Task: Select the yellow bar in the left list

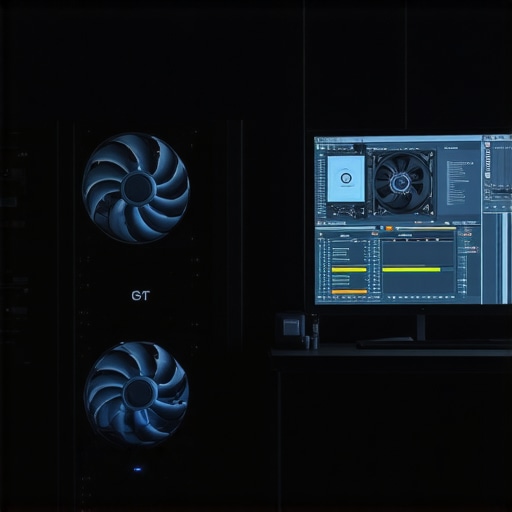Action: (349, 270)
